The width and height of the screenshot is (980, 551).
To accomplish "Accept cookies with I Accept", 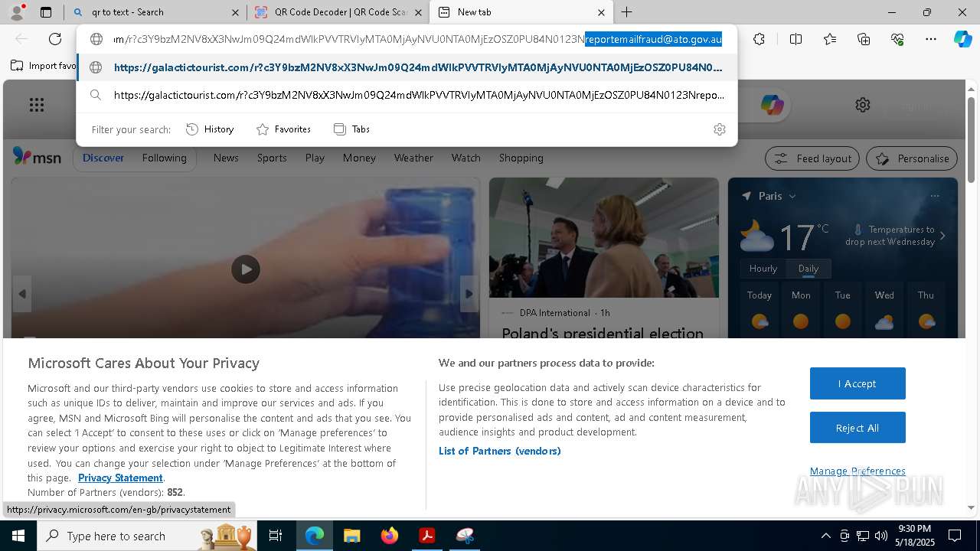I will tap(857, 383).
